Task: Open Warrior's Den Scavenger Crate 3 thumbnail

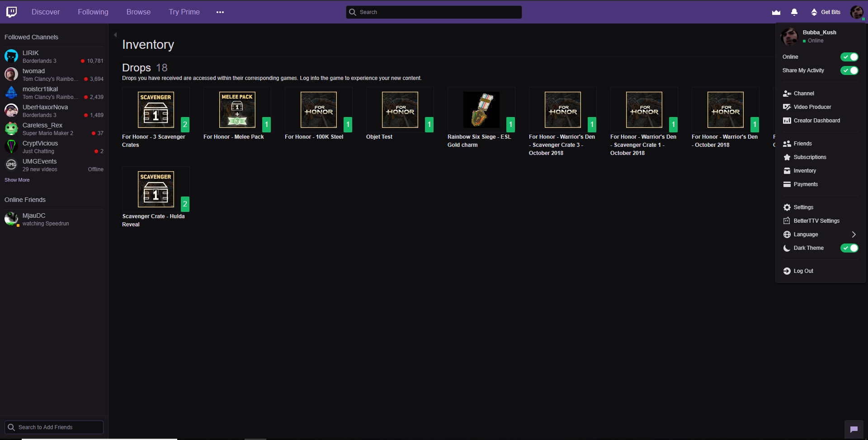Action: coord(563,110)
